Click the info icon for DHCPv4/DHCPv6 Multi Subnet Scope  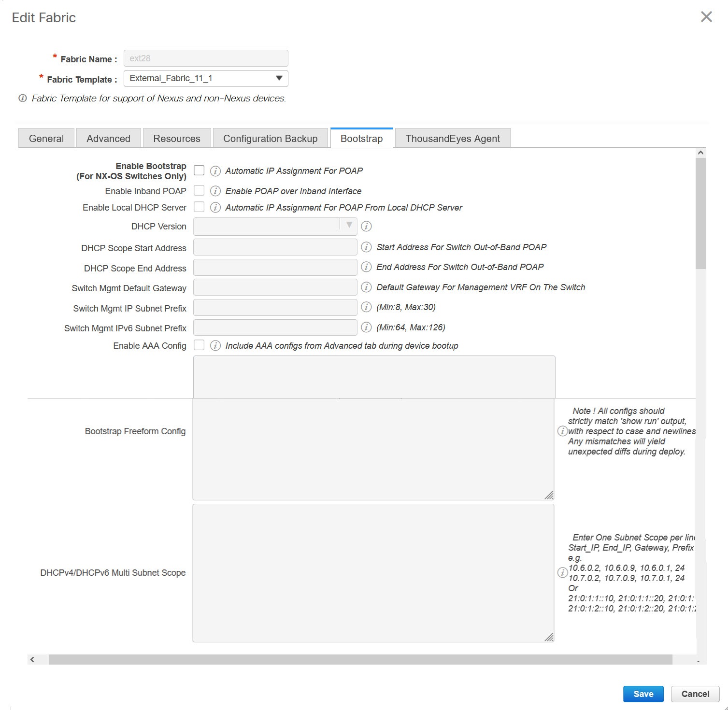click(x=562, y=573)
